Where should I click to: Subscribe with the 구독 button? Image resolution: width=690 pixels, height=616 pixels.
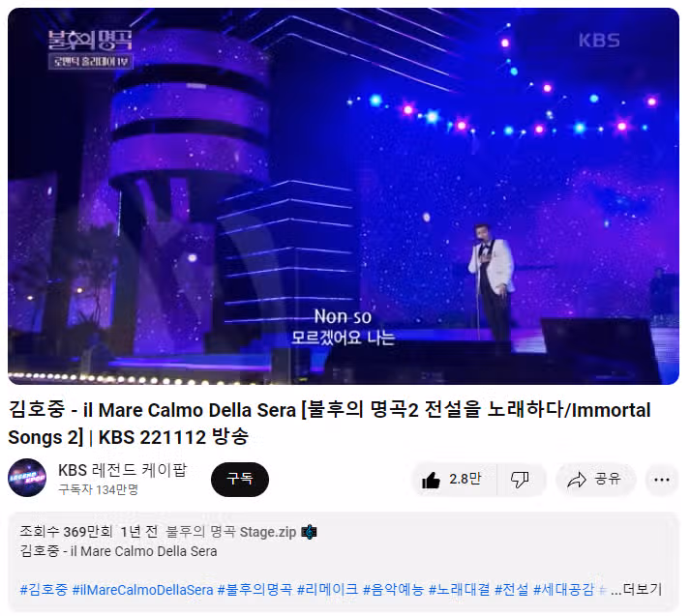pyautogui.click(x=240, y=480)
